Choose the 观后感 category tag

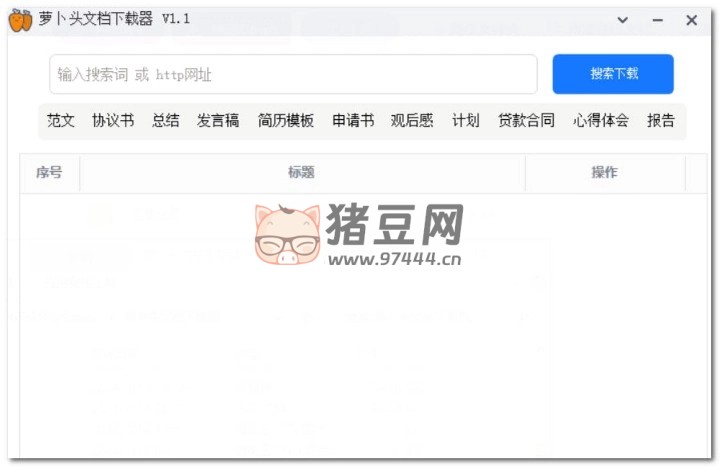412,120
